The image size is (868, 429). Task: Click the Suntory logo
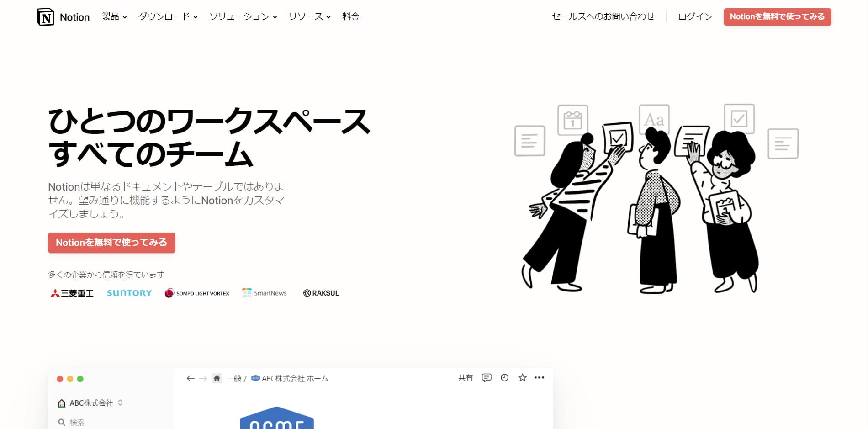[x=129, y=293]
